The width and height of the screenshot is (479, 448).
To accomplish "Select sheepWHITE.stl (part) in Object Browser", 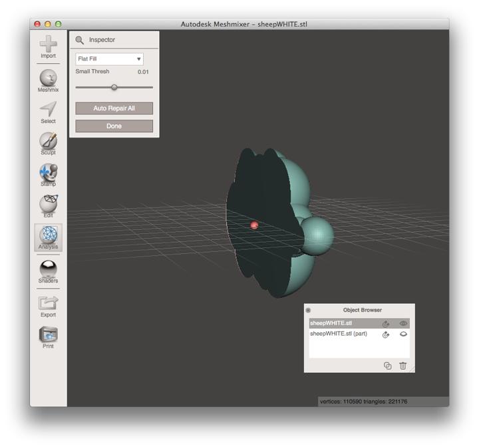I will click(339, 334).
